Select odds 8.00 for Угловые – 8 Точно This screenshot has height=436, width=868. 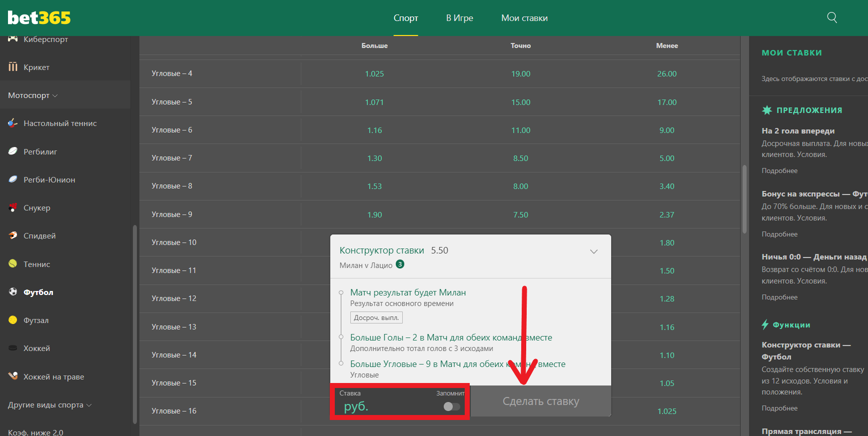click(x=521, y=186)
